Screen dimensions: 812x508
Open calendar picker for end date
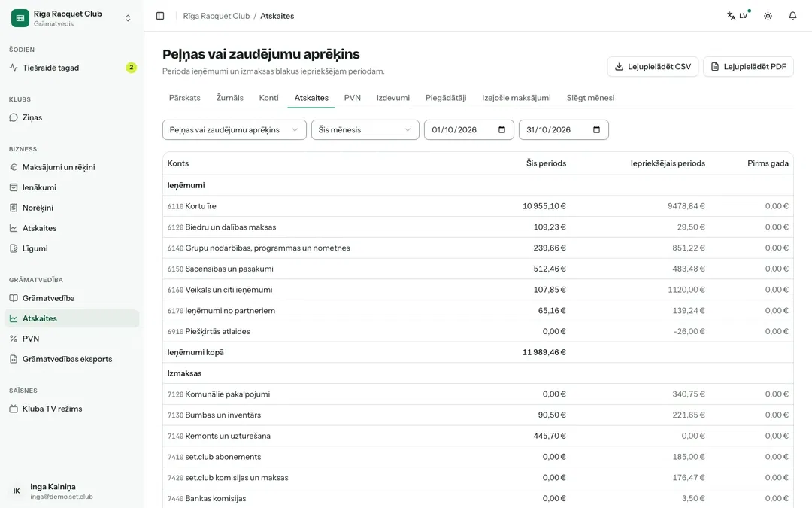[596, 130]
